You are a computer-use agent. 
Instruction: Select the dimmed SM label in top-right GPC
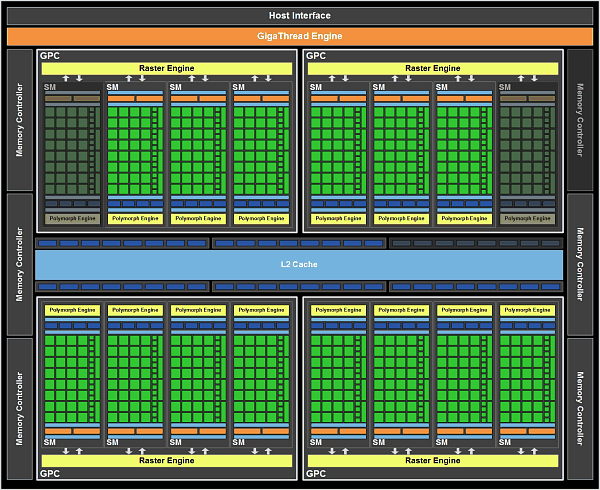coord(505,87)
